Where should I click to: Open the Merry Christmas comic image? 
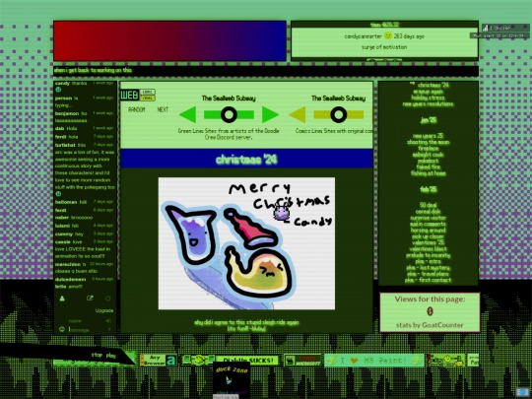tap(246, 243)
